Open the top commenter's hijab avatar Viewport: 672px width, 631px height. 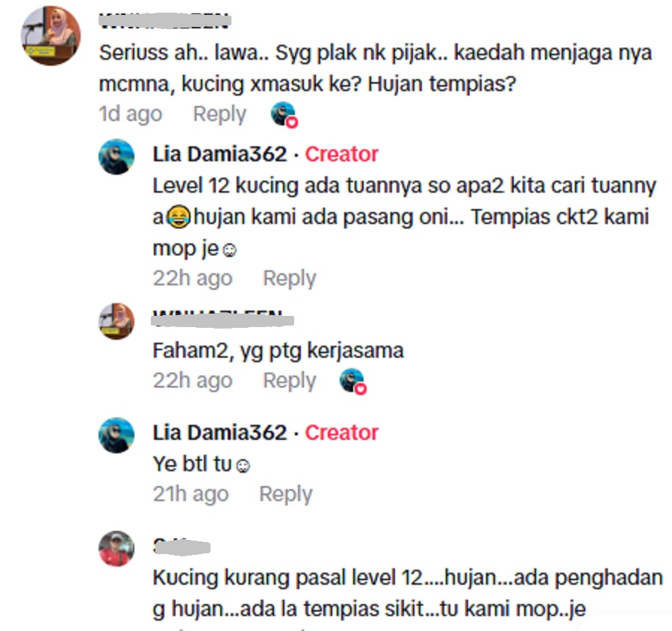pyautogui.click(x=51, y=36)
